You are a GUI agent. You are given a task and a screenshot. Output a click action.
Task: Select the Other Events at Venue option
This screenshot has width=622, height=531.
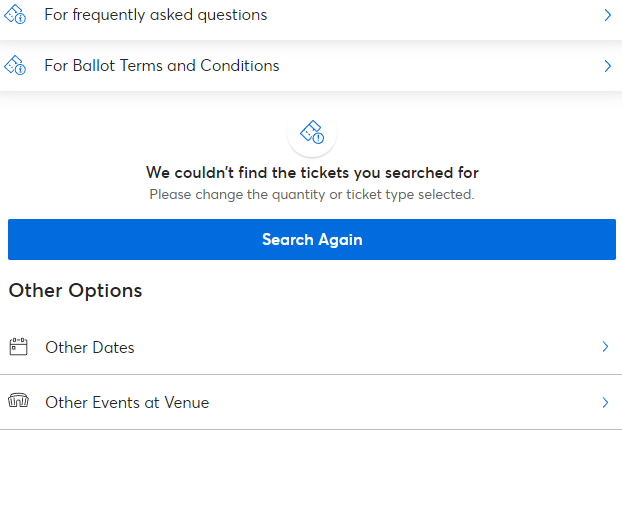pos(127,403)
